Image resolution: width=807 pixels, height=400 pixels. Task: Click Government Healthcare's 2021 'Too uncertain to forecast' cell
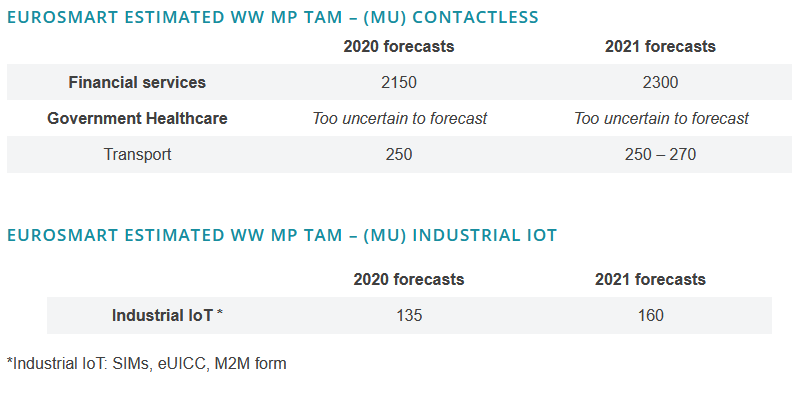(661, 119)
